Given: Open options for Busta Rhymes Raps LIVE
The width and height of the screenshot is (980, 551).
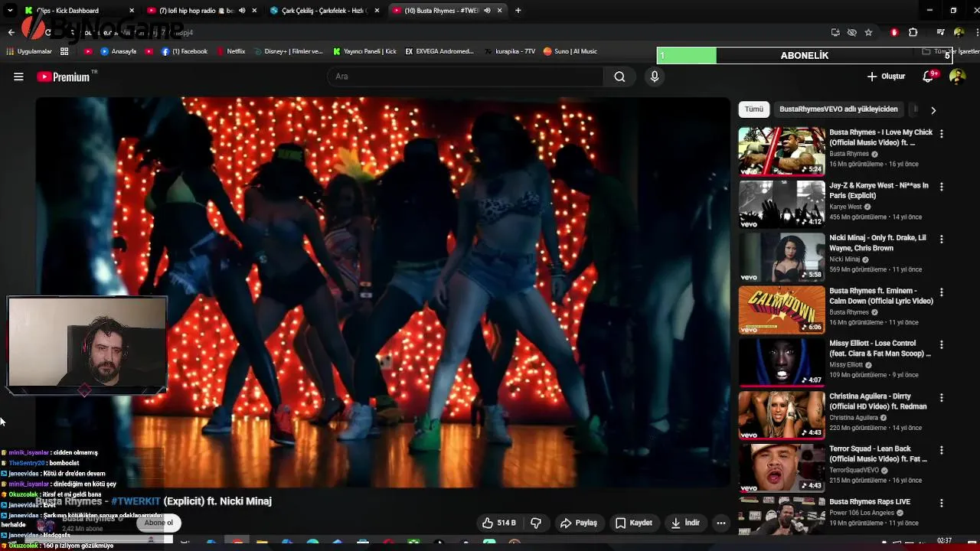Looking at the screenshot, I should (941, 503).
